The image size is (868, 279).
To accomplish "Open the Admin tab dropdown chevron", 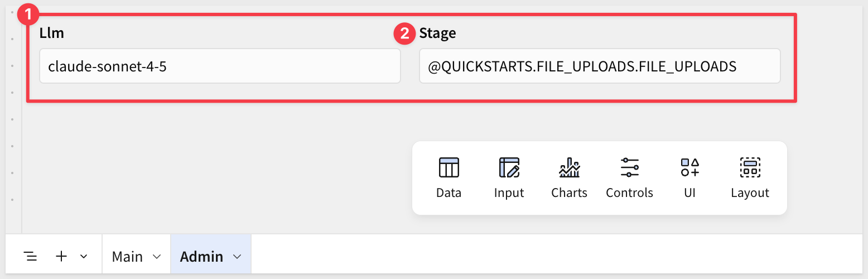I will click(x=237, y=257).
